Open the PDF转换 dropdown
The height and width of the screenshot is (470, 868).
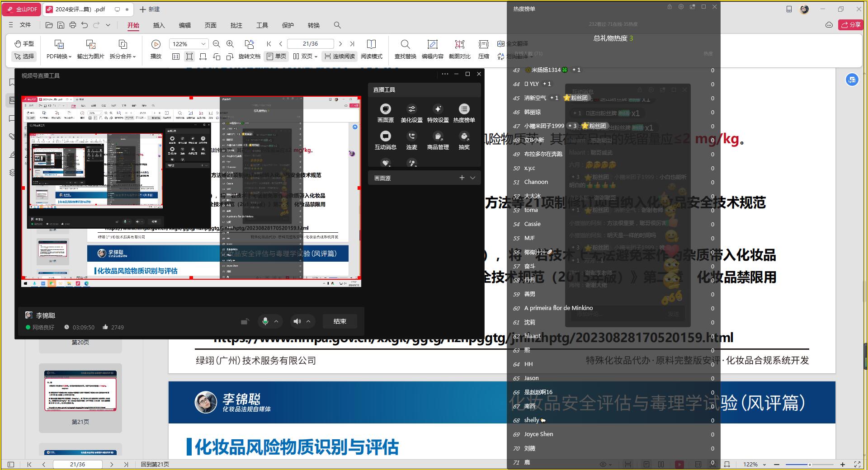click(x=59, y=50)
